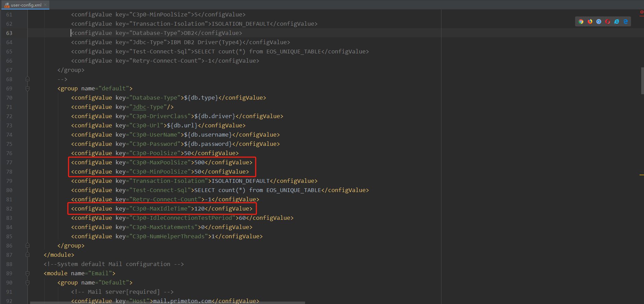
Task: Open preview in Internet Explorer
Action: [x=617, y=22]
